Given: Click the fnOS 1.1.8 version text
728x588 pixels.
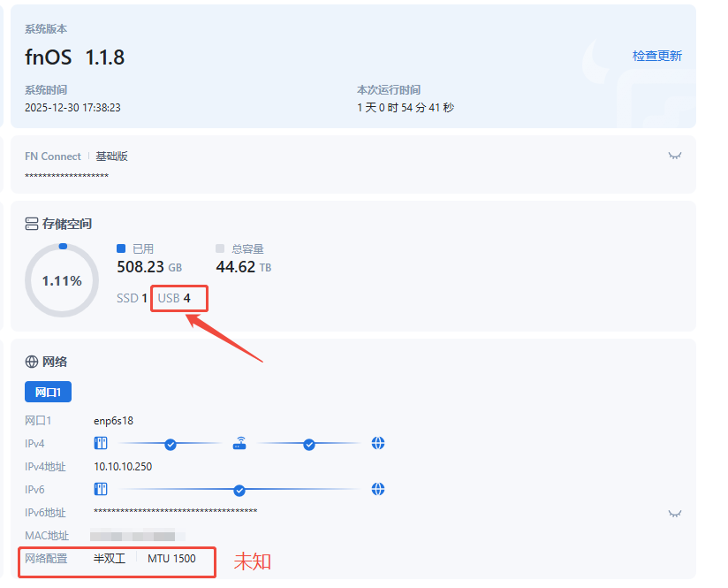Looking at the screenshot, I should (75, 57).
